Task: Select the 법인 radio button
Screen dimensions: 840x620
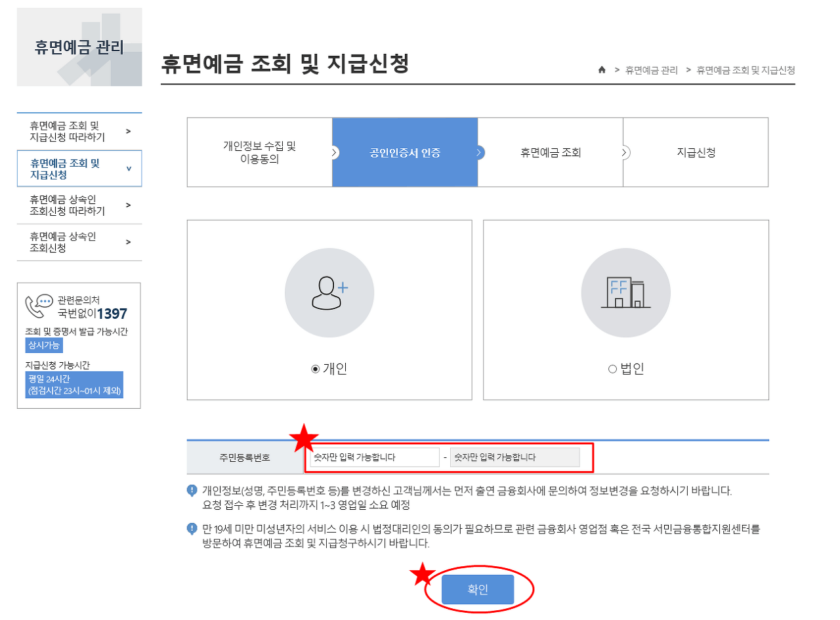Action: tap(612, 368)
